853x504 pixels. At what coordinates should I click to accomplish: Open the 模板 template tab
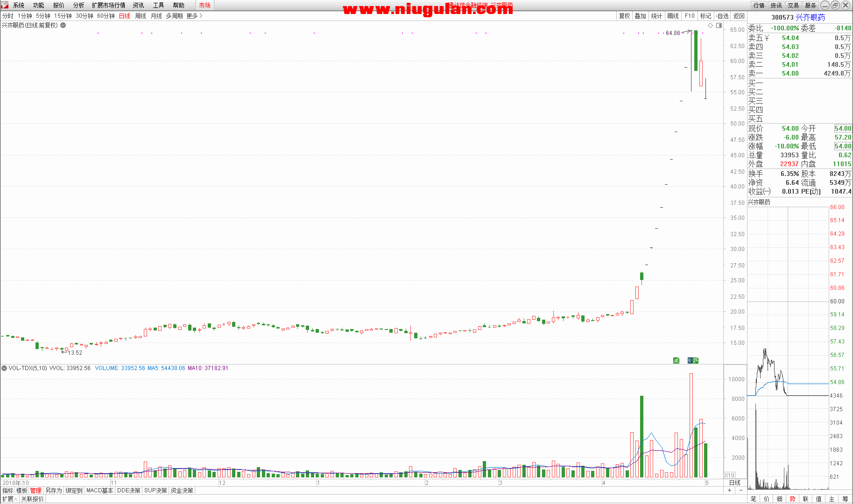coord(22,490)
